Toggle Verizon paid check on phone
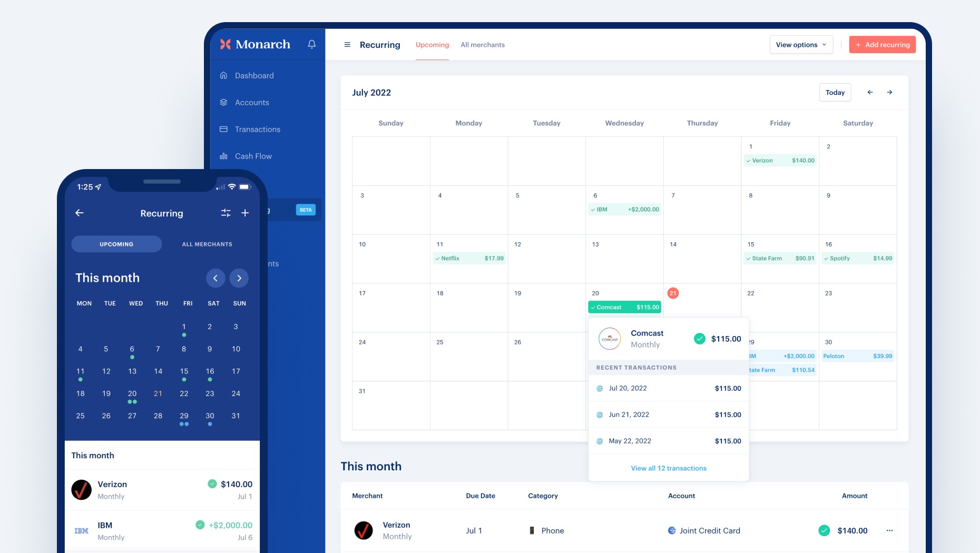 coord(212,483)
